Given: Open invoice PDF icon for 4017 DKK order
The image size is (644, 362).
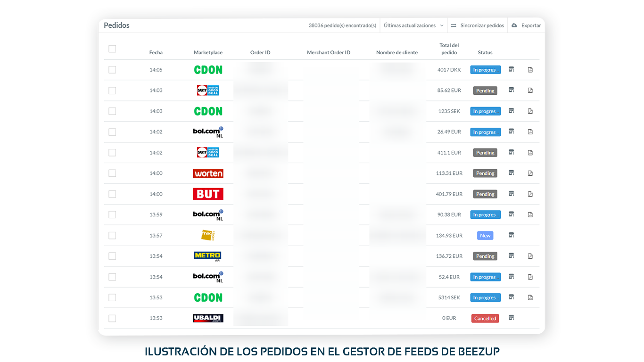Looking at the screenshot, I should (x=530, y=70).
